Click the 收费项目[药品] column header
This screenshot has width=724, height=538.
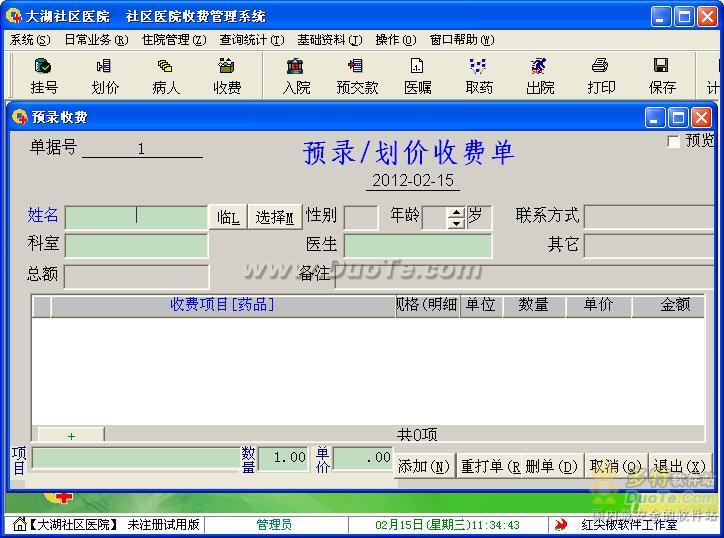[223, 305]
